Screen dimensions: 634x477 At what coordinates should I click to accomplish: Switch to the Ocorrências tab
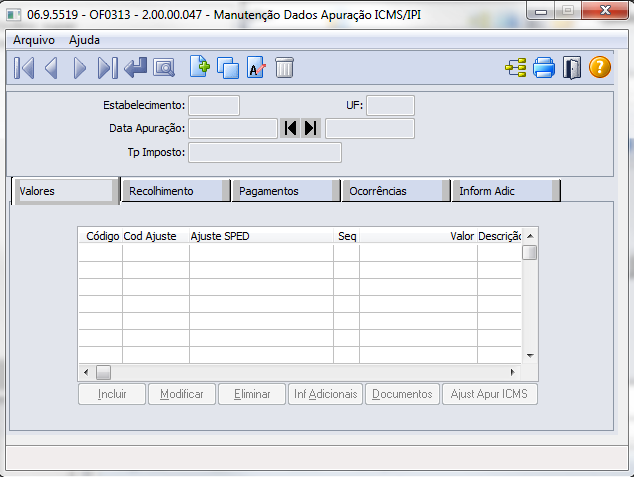[396, 191]
